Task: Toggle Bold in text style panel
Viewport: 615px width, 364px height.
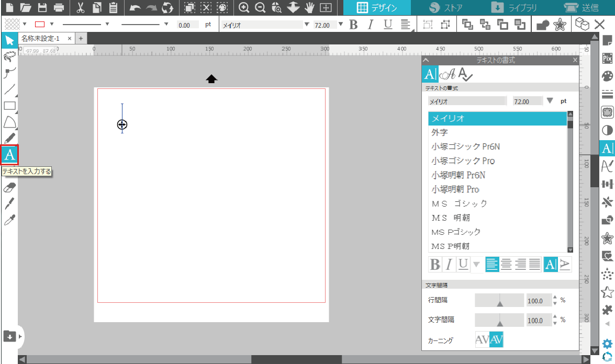Action: [434, 265]
